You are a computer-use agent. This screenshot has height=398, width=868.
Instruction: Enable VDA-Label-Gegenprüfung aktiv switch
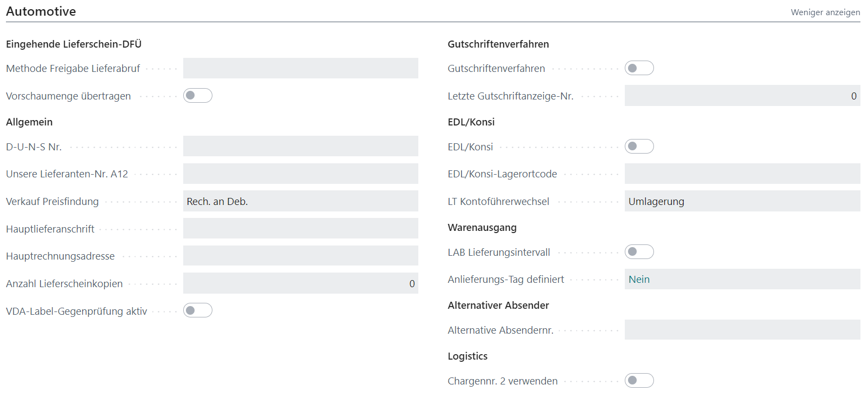pyautogui.click(x=197, y=310)
